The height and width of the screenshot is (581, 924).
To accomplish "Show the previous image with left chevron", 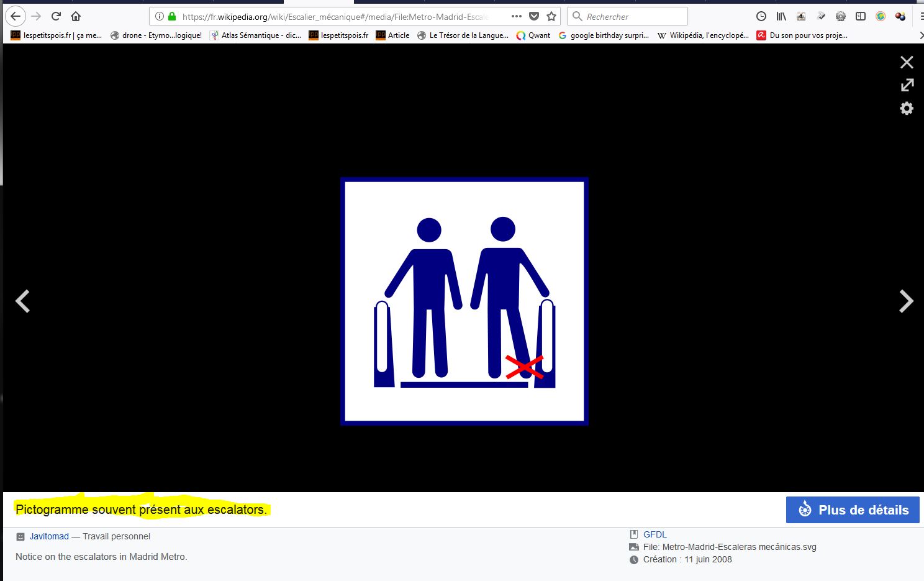I will point(23,301).
